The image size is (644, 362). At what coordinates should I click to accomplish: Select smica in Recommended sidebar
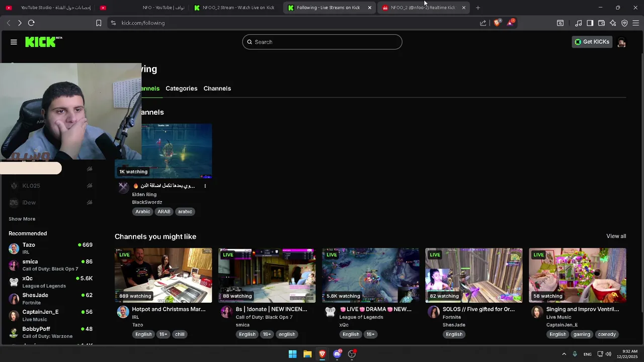(x=50, y=265)
